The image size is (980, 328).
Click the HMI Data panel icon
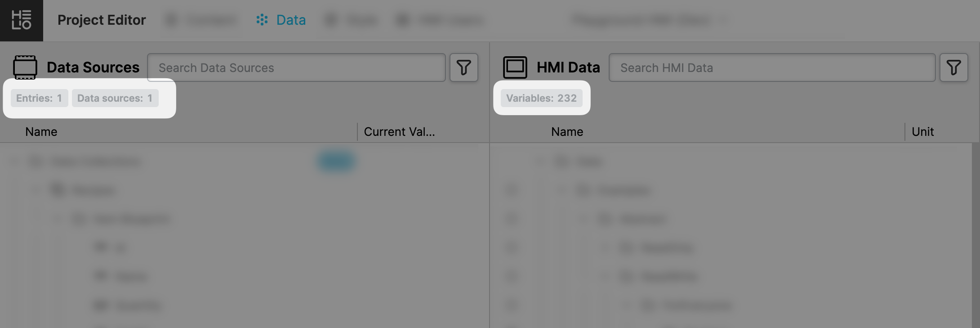(515, 67)
